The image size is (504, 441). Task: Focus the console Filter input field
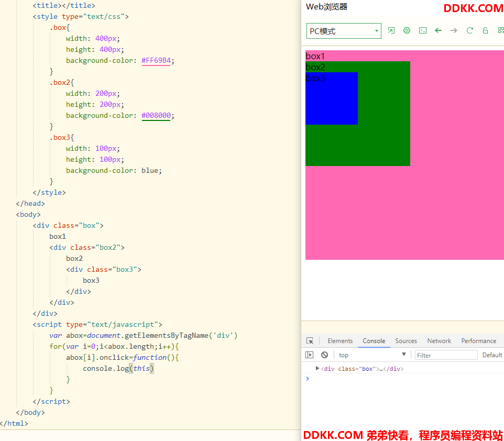click(x=446, y=355)
